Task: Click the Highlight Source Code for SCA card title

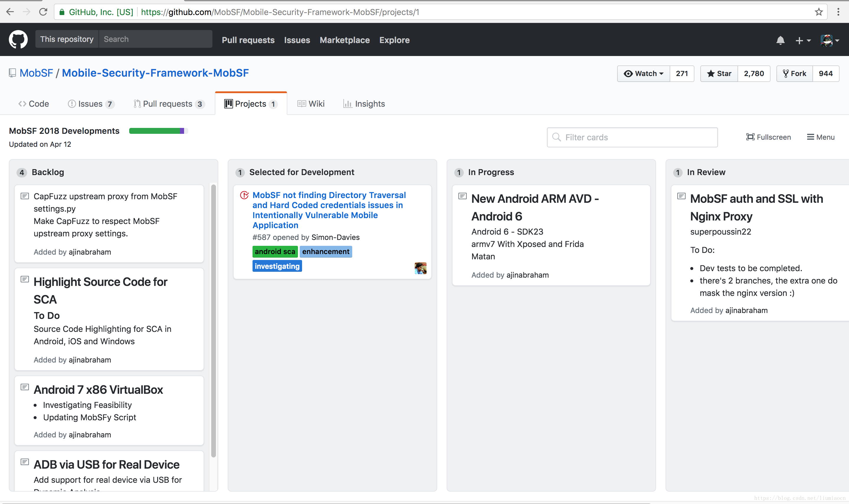Action: tap(100, 290)
